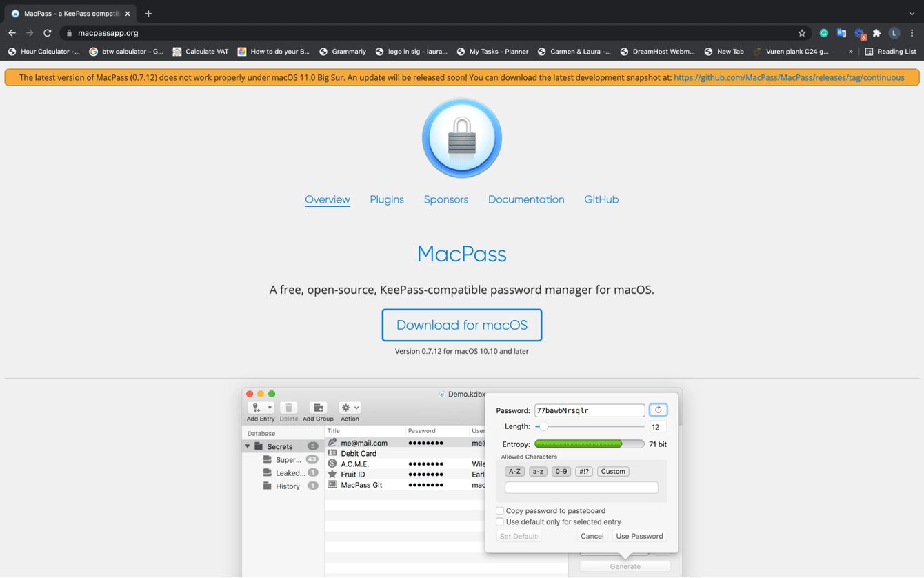Show more bookmarks with the chevron

click(x=851, y=52)
